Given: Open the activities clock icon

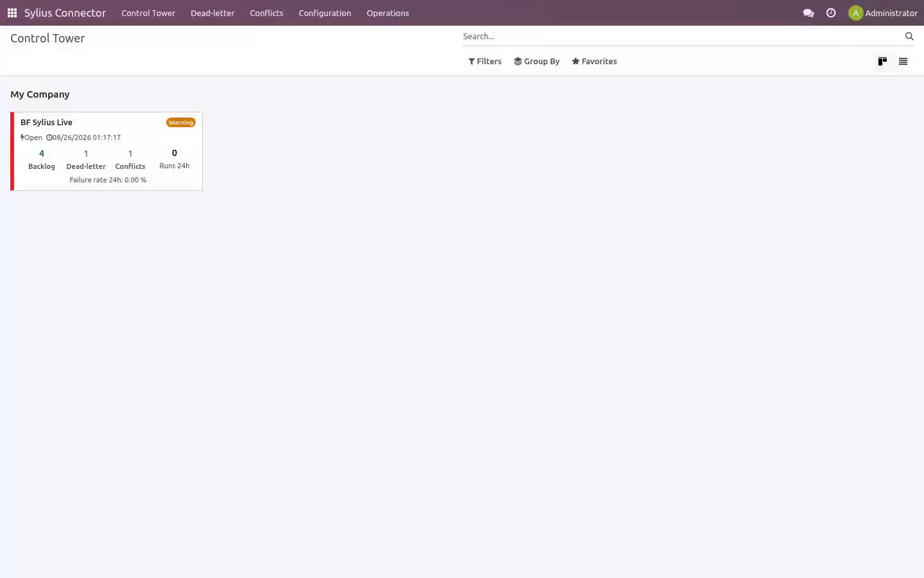Looking at the screenshot, I should [831, 13].
